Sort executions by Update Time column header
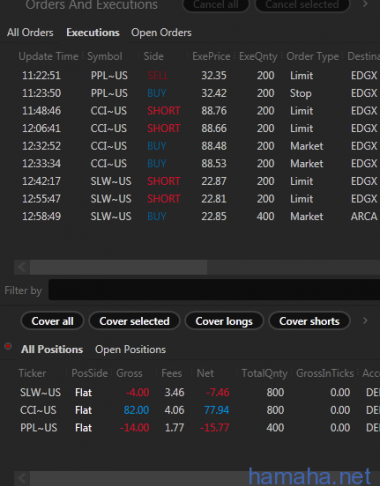 [48, 56]
